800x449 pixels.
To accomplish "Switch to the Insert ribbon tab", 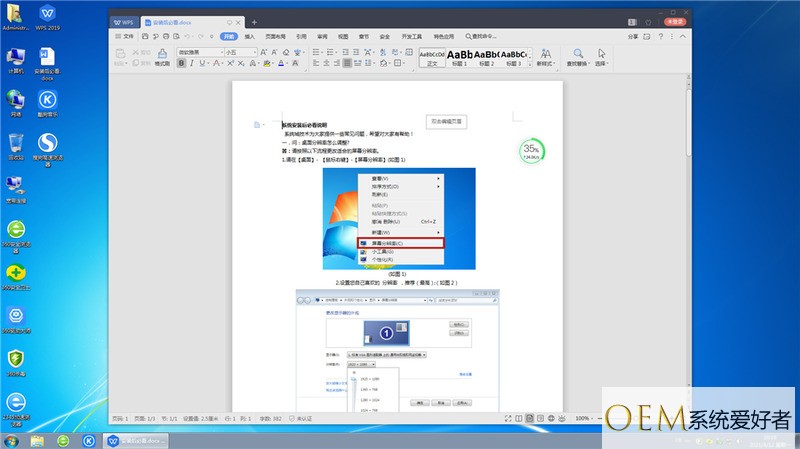I will tap(249, 36).
